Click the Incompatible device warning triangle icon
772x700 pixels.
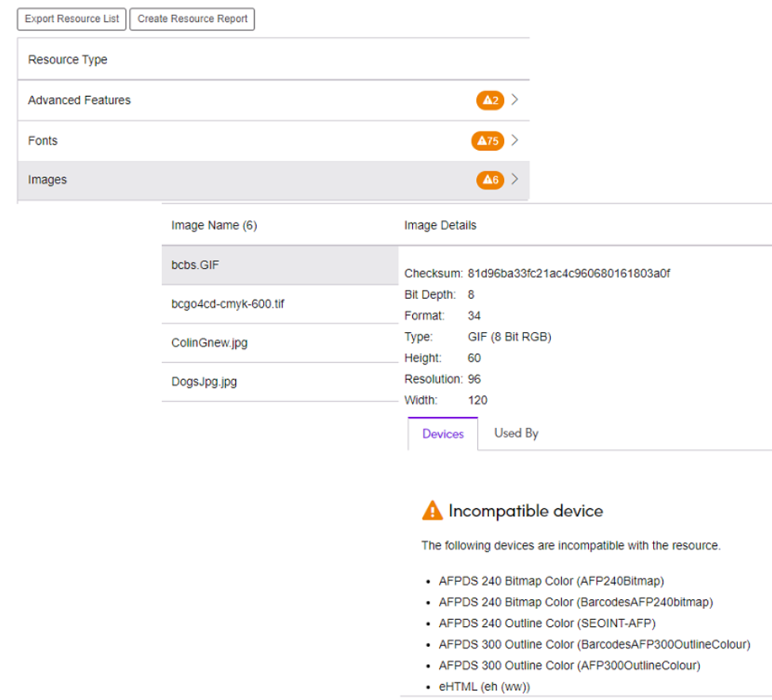coord(432,511)
